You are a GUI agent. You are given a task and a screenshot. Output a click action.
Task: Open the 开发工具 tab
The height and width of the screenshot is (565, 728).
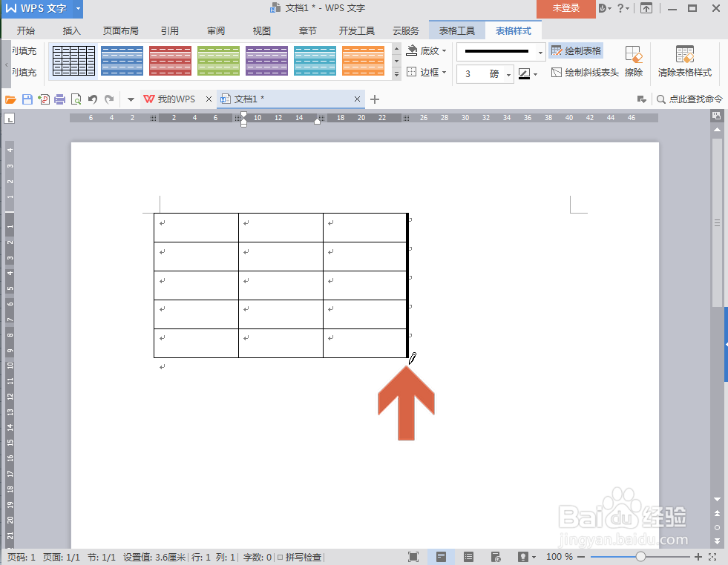pyautogui.click(x=356, y=30)
